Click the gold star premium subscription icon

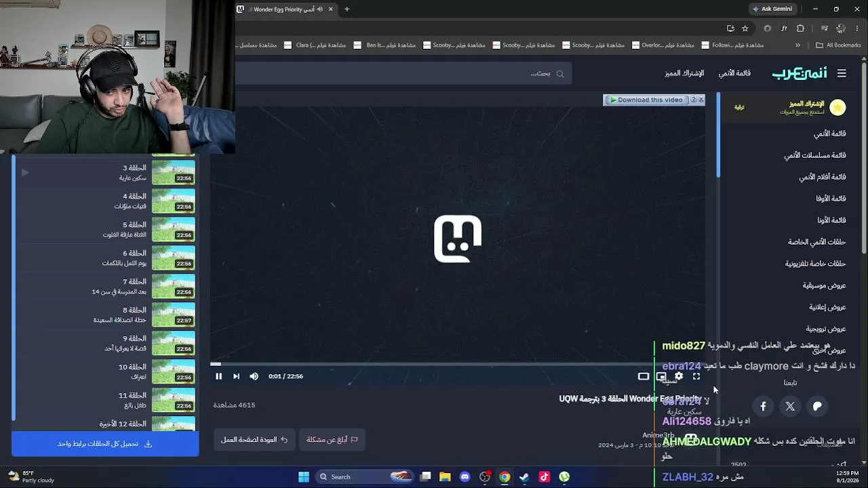tap(837, 107)
